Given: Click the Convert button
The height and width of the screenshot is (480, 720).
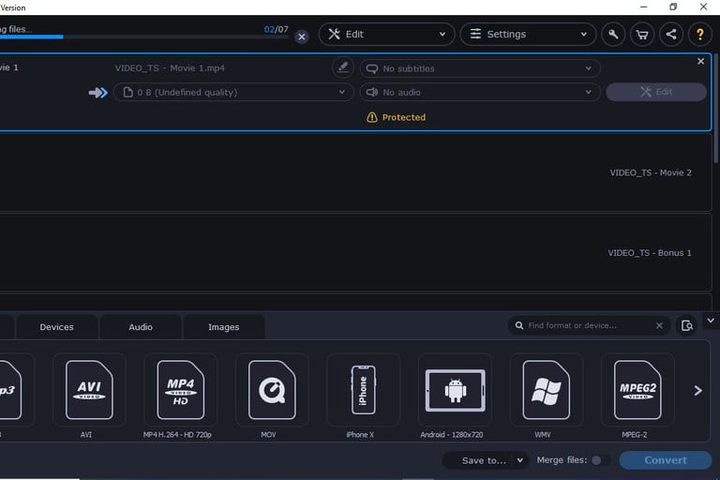Looking at the screenshot, I should click(x=665, y=460).
